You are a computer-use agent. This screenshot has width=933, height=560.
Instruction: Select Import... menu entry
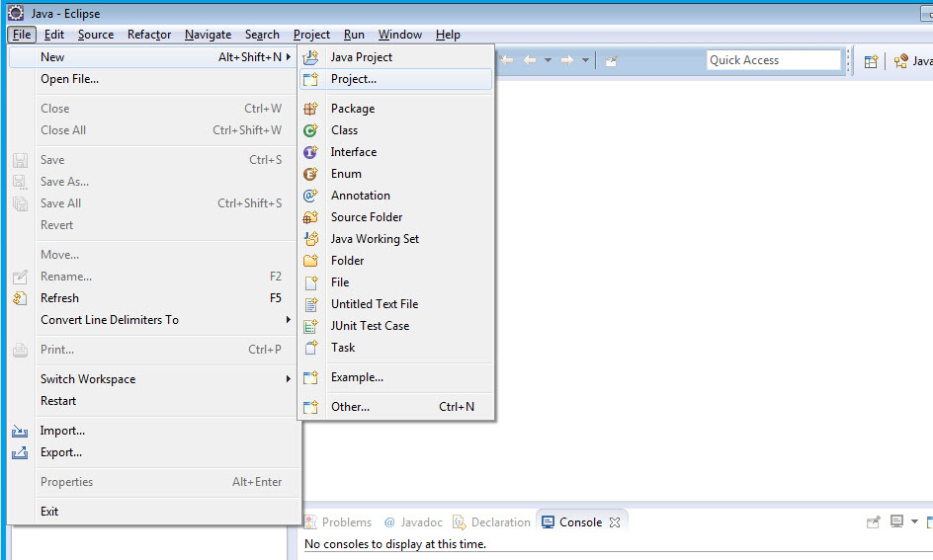click(153, 431)
